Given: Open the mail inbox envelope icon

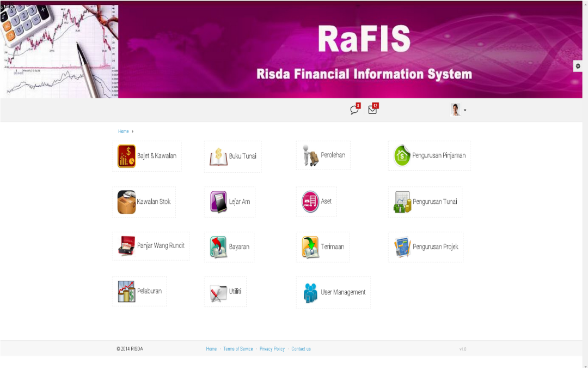Looking at the screenshot, I should coord(372,110).
